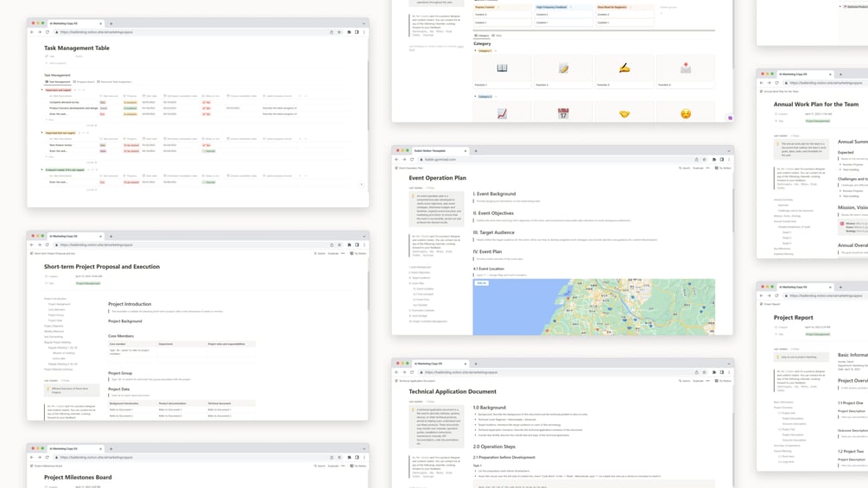Collapse the green task group
Screen dimensions: 868x488
tap(42, 170)
